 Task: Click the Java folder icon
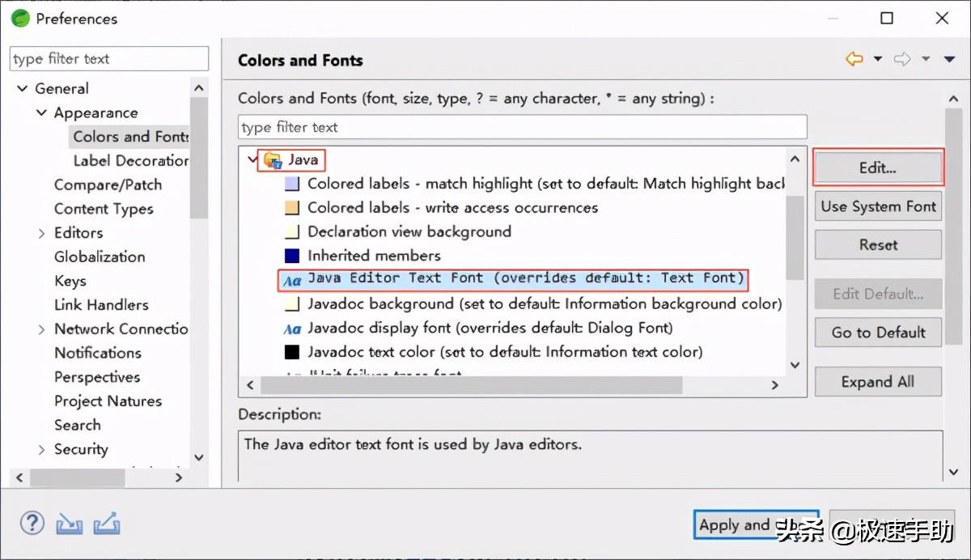tap(273, 160)
